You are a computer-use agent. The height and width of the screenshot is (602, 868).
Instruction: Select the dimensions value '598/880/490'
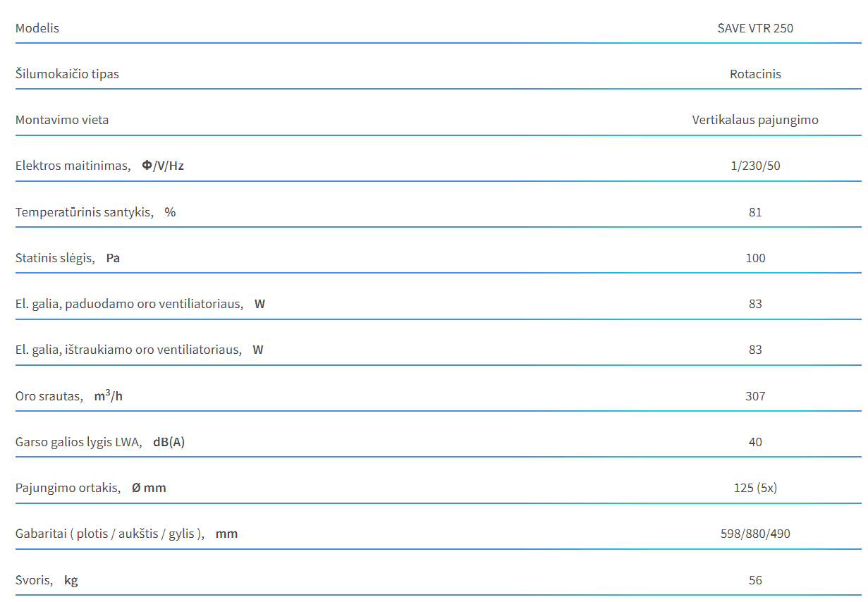755,534
